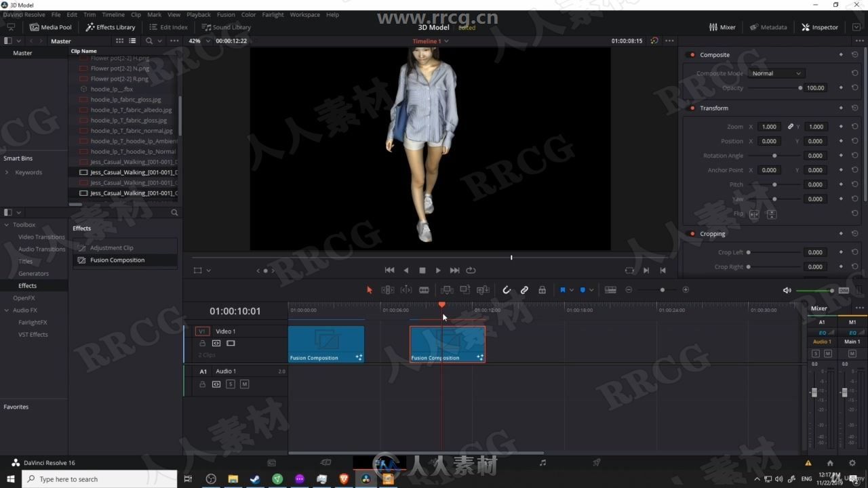Open Composite Mode Normal dropdown

[x=776, y=73]
